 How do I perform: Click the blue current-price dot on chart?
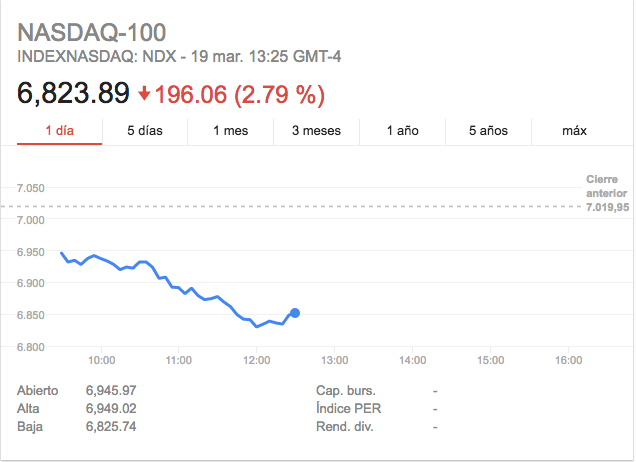tap(295, 313)
